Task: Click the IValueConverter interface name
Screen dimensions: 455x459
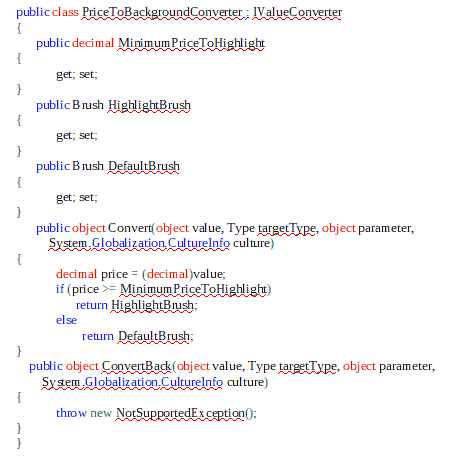Action: point(297,12)
